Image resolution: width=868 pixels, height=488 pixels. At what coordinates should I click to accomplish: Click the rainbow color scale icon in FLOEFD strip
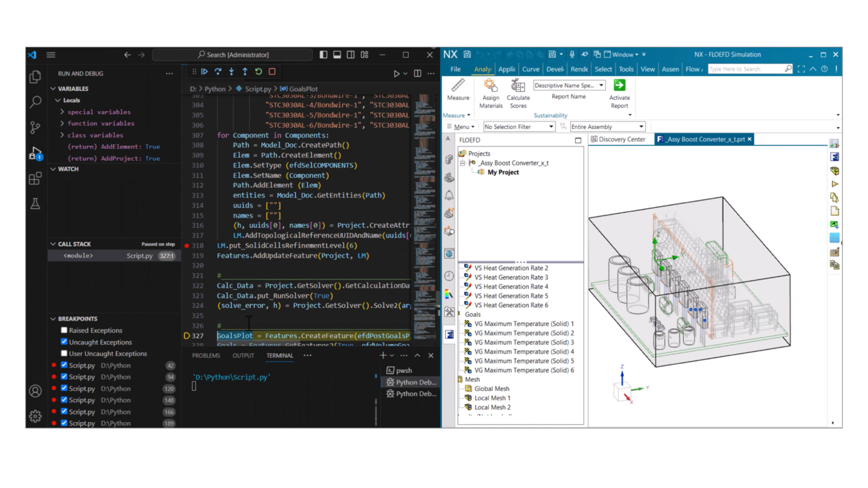click(448, 294)
